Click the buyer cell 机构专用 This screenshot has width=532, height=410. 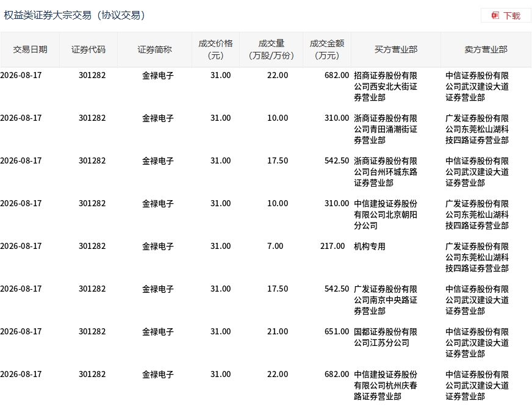370,246
